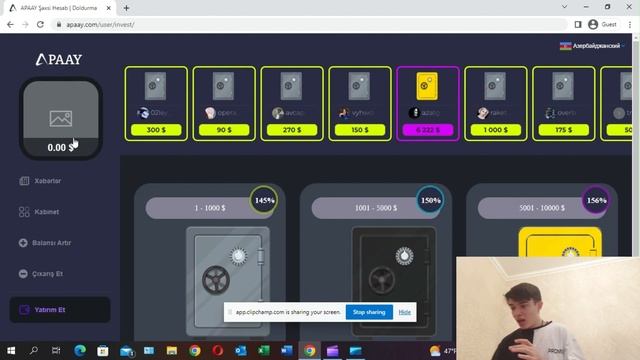Click the Xəbərlər newspaper icon
Screen dimensions: 640x360
[x=24, y=181]
